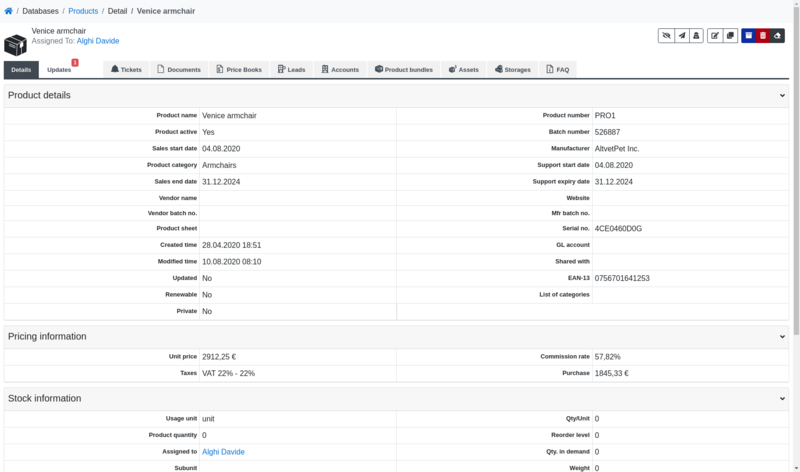Click the vertical page scrollbar
800x472 pixels.
[795, 200]
